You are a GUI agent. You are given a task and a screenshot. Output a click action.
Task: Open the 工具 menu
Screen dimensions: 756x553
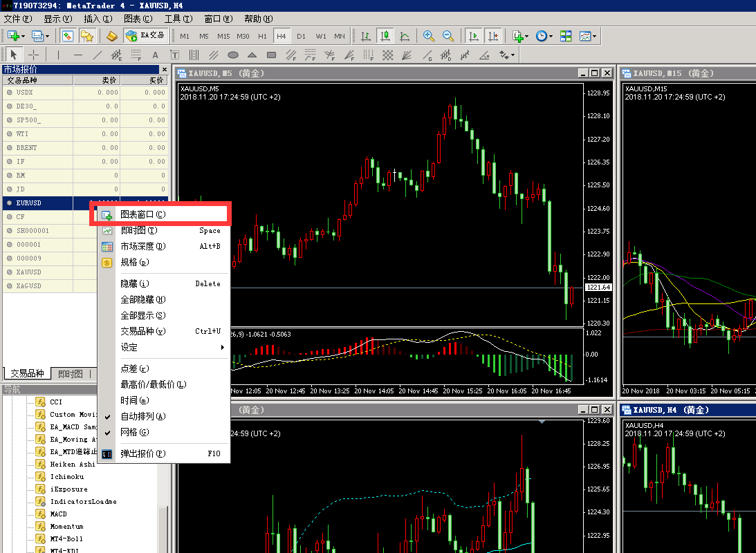(178, 19)
